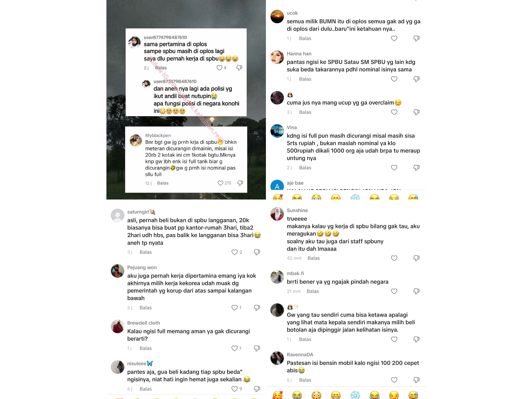This screenshot has height=399, width=532.
Task: Tap heart on Vina's comment
Action: [394, 168]
